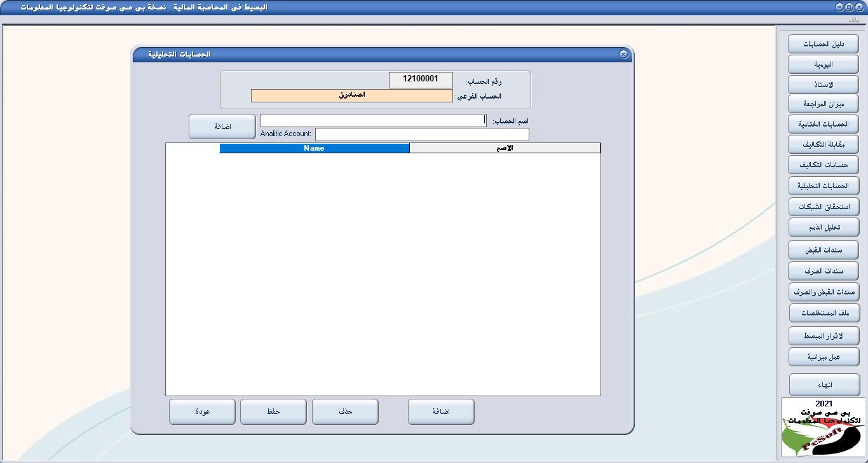Image resolution: width=868 pixels, height=463 pixels.
Task: Open استحقاق الشيكات in the sidebar
Action: point(824,207)
